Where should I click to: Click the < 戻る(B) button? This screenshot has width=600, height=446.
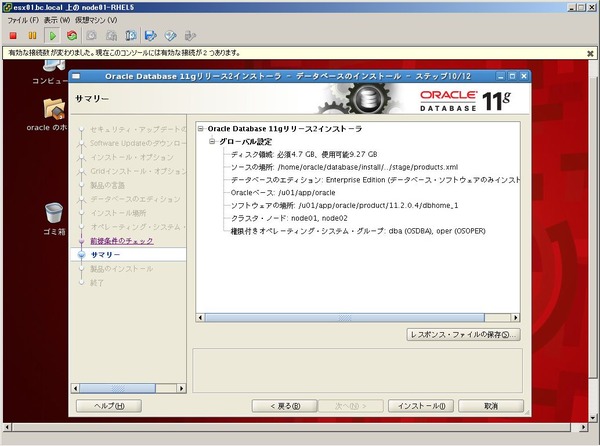(x=285, y=406)
